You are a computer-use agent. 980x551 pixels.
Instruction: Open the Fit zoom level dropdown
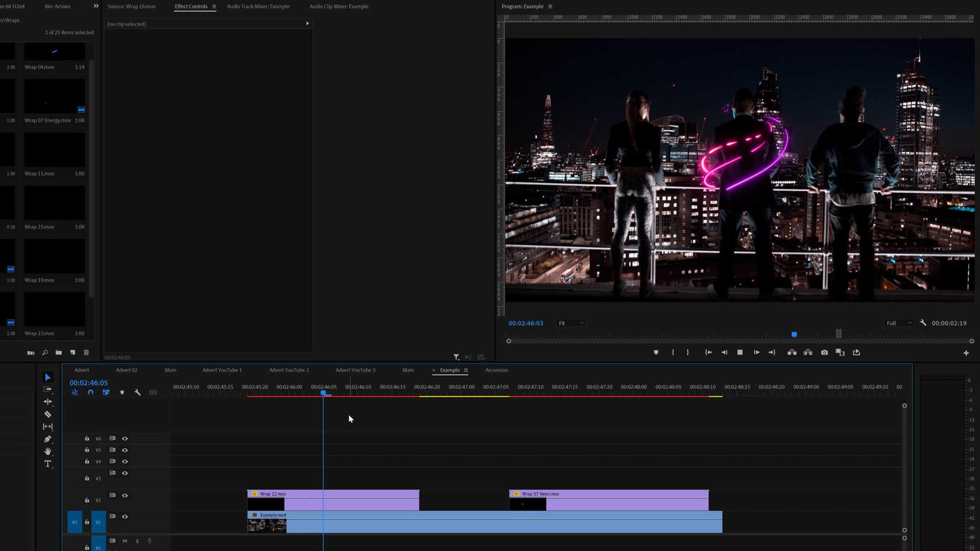point(570,323)
